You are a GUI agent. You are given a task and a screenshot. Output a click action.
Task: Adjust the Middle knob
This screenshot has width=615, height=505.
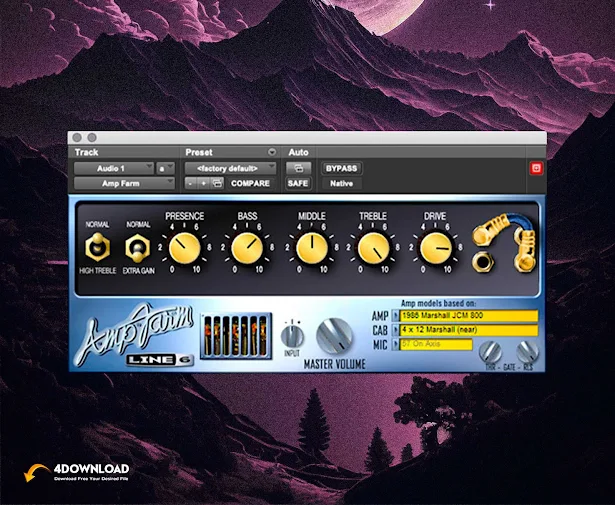pyautogui.click(x=312, y=248)
